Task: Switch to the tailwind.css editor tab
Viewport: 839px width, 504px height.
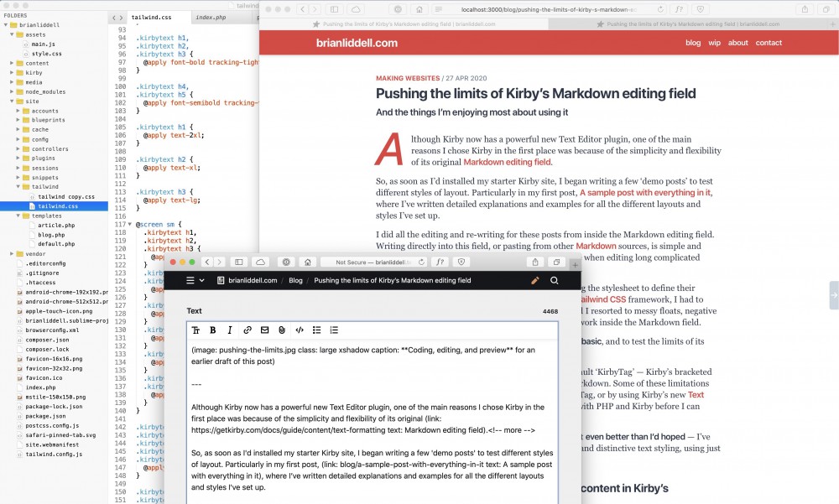Action: coord(151,18)
